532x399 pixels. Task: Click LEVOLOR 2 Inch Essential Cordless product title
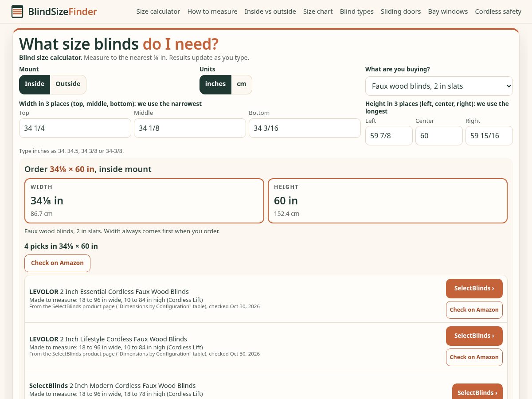tap(109, 292)
